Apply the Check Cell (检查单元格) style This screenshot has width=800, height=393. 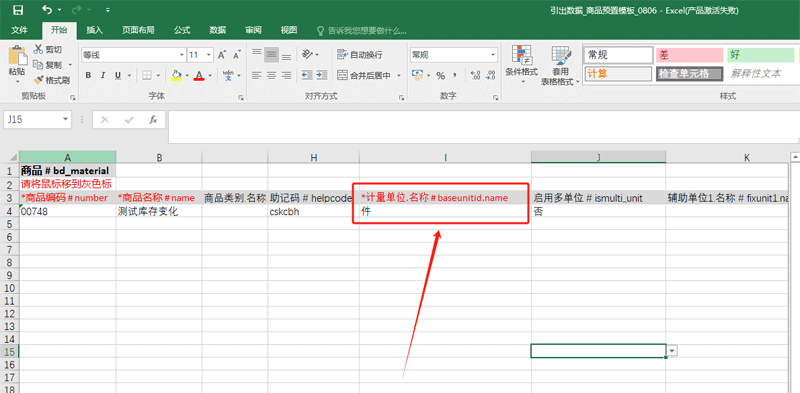(689, 73)
